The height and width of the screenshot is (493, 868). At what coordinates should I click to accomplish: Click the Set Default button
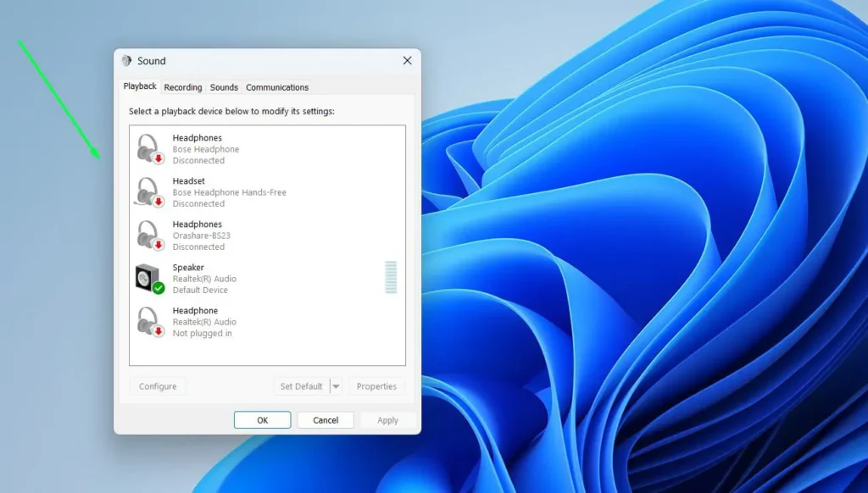[302, 385]
